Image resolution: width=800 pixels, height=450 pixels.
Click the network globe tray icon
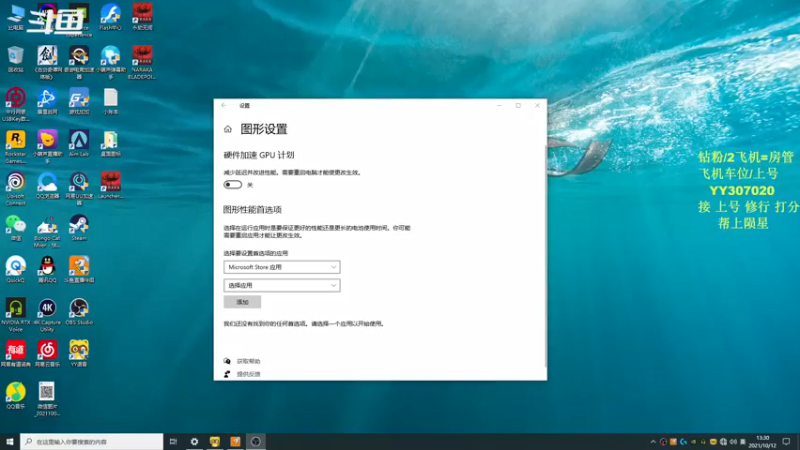(723, 442)
